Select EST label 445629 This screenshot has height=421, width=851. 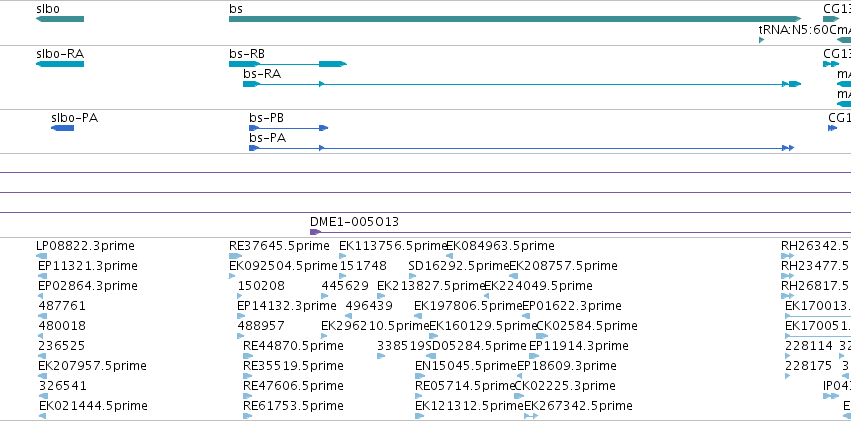click(345, 286)
